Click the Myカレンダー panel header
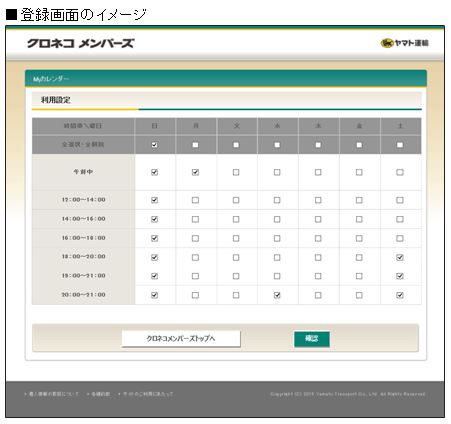 point(226,79)
